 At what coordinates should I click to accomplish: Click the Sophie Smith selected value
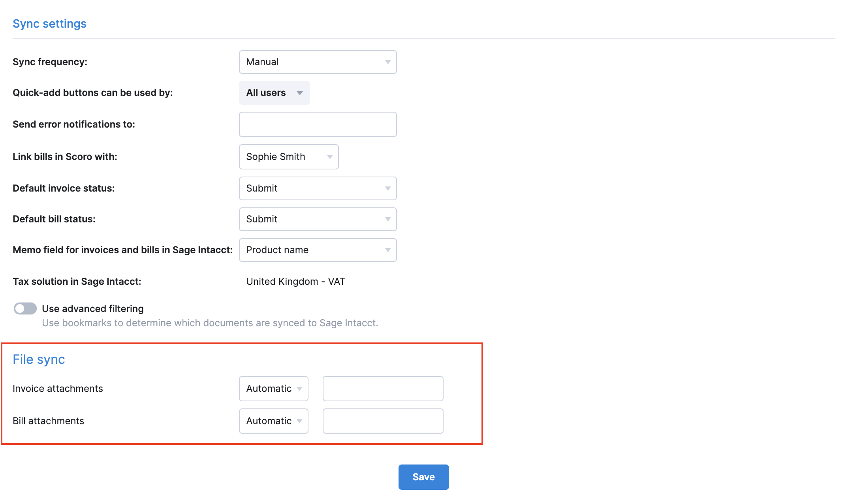[x=275, y=156]
